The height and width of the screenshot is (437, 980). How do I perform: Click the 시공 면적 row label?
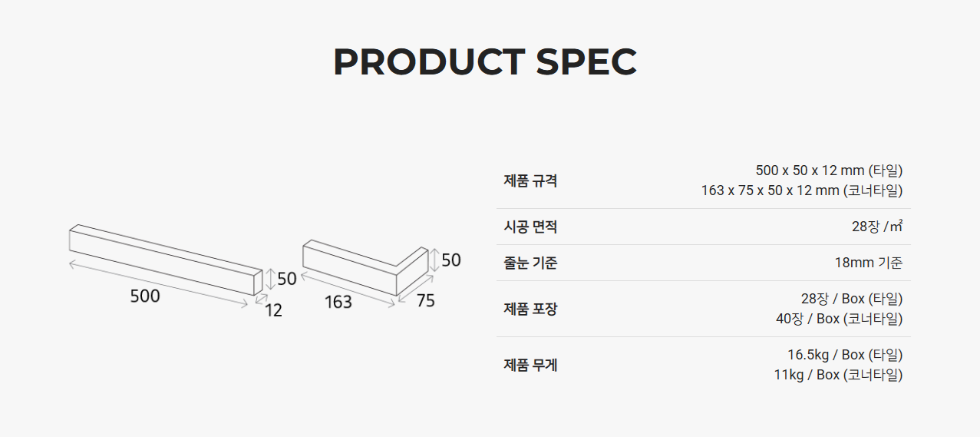pyautogui.click(x=530, y=227)
